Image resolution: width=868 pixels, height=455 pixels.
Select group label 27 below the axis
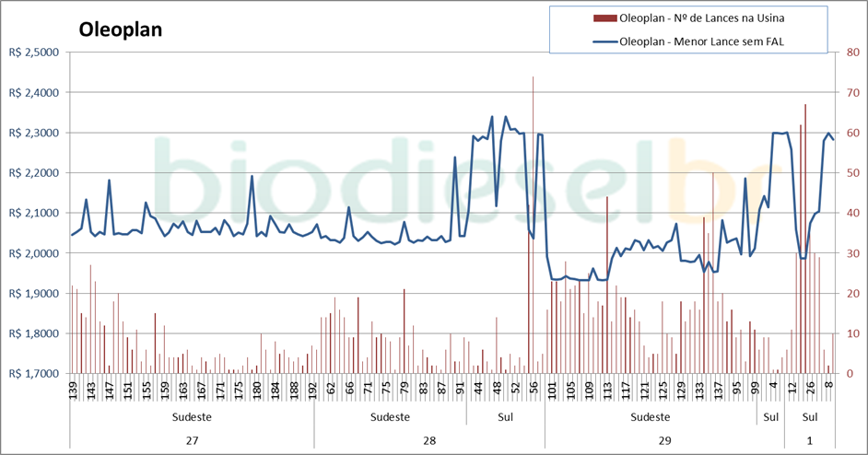192,440
